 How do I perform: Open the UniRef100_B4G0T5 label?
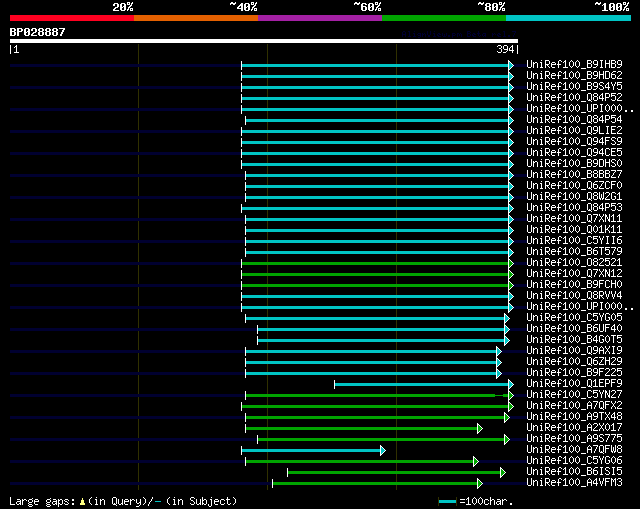pos(574,340)
